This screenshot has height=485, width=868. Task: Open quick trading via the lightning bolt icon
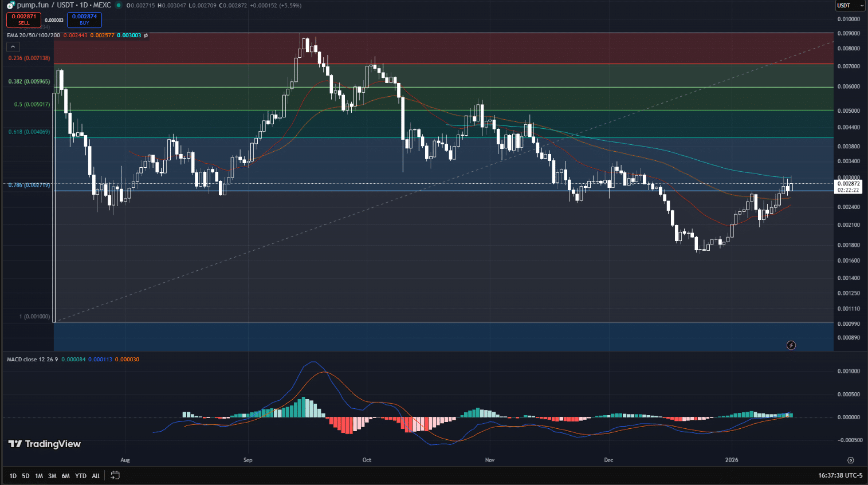coord(791,345)
